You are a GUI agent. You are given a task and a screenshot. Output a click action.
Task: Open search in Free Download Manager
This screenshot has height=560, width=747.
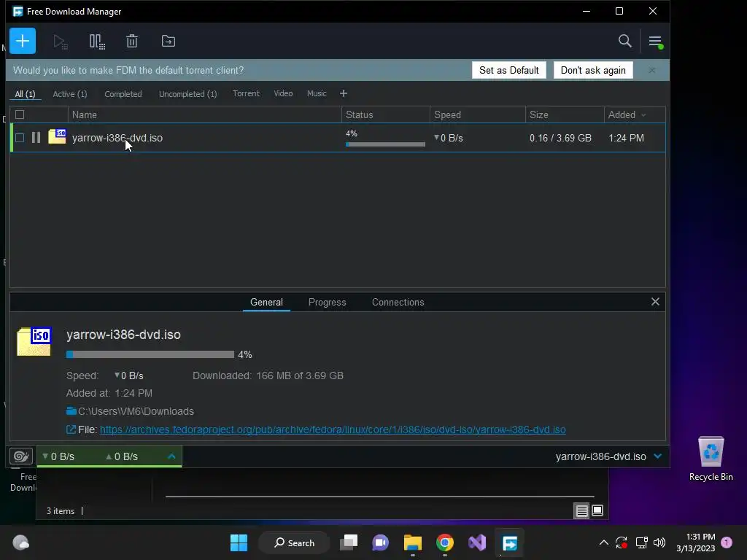click(624, 41)
